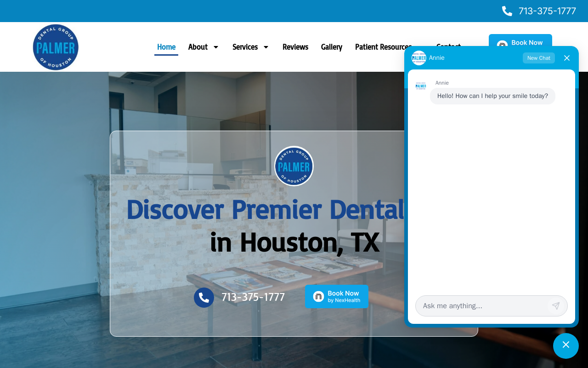Image resolution: width=588 pixels, height=368 pixels.
Task: Click the avatar beside Annie's greeting message
Action: 421,86
